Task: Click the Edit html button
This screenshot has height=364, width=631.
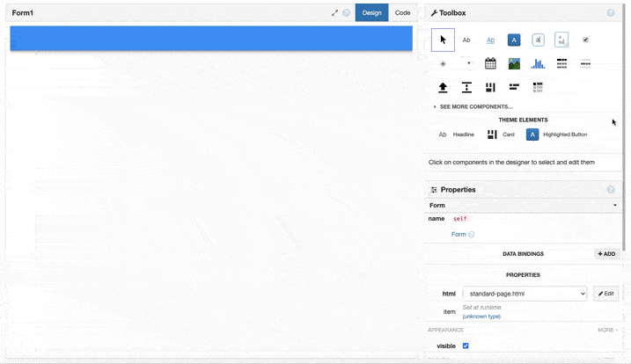Action: (605, 294)
